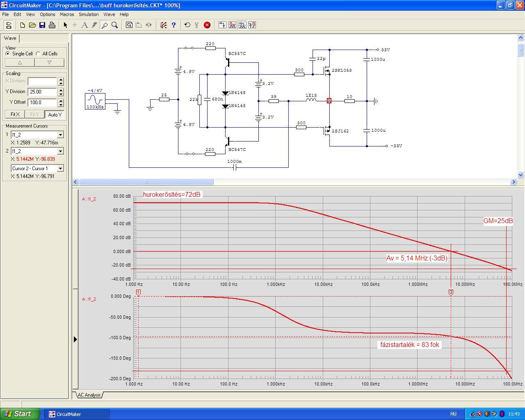Select the Arrow pointer tool
Viewport: 525px width, 420px height.
click(x=65, y=25)
